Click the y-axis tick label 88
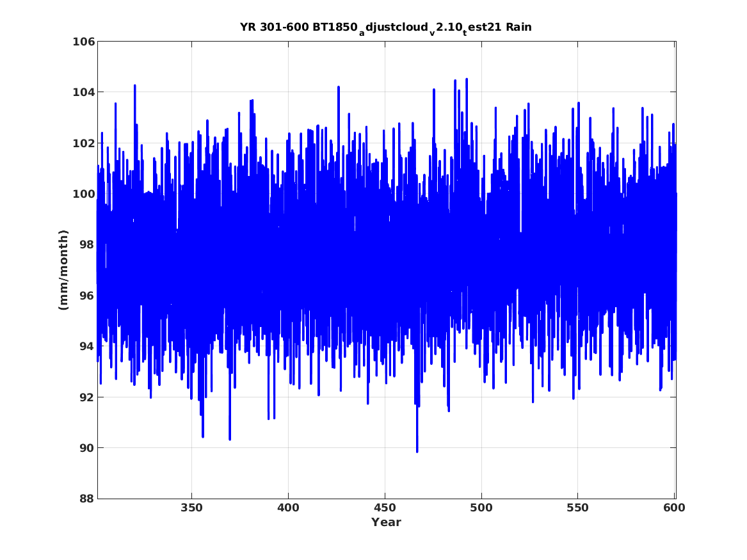 coord(87,499)
